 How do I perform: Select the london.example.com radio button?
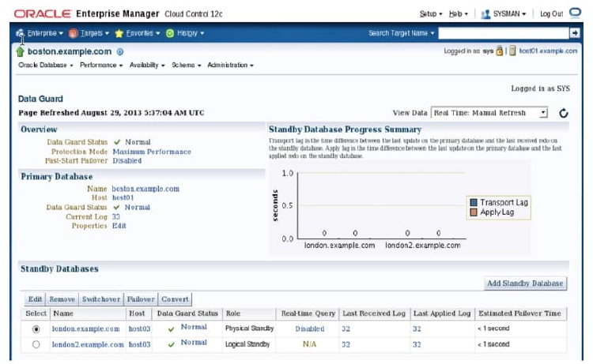(36, 329)
